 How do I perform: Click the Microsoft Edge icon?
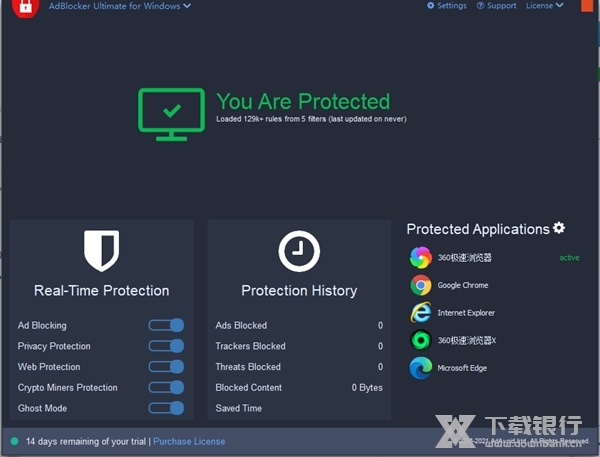[x=420, y=368]
